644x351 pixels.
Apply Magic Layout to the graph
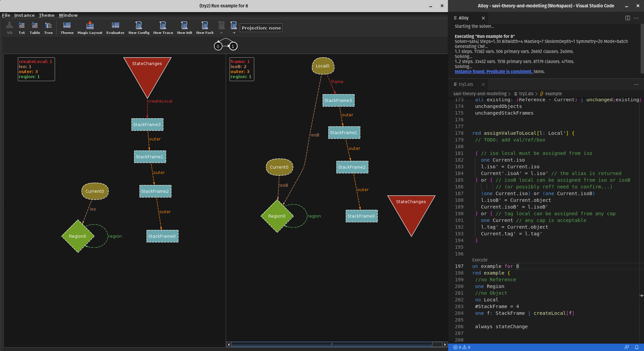pos(90,28)
